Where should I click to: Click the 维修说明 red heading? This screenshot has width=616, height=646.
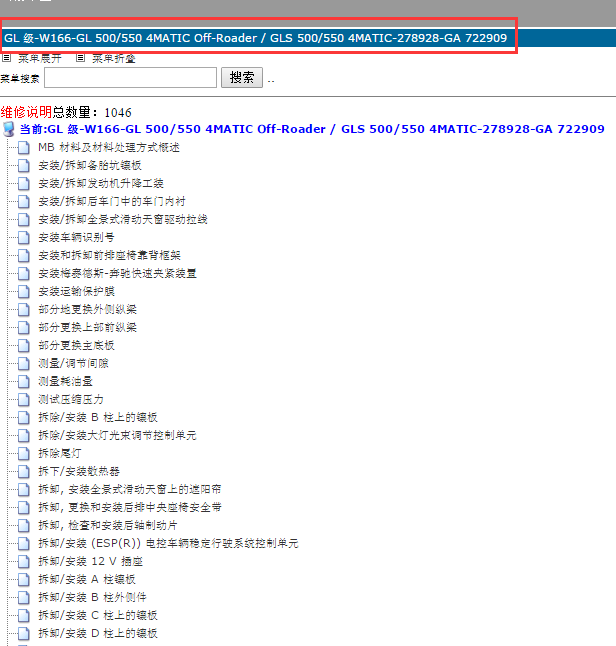click(26, 112)
